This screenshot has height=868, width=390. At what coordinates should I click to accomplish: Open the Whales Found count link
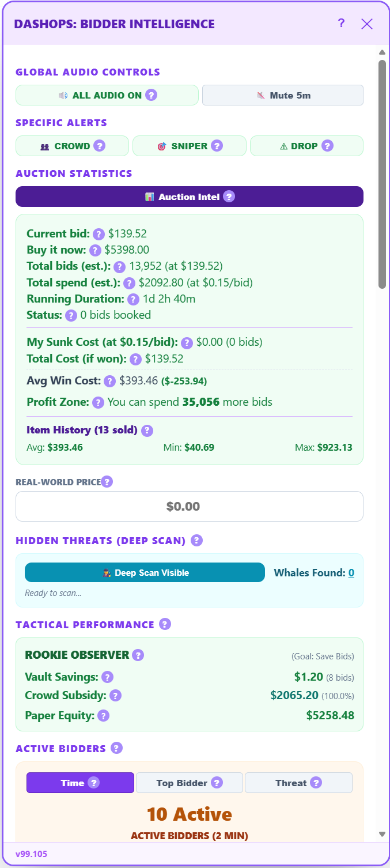pyautogui.click(x=351, y=573)
